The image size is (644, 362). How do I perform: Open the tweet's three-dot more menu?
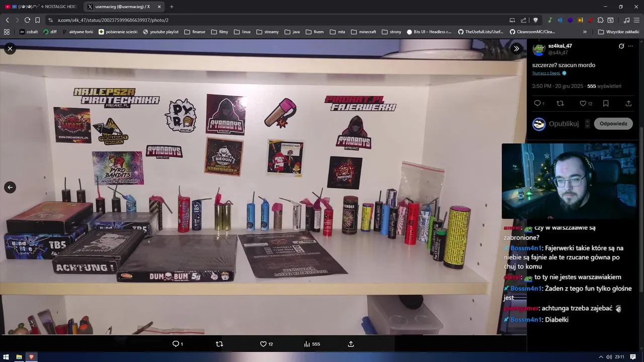click(x=630, y=46)
